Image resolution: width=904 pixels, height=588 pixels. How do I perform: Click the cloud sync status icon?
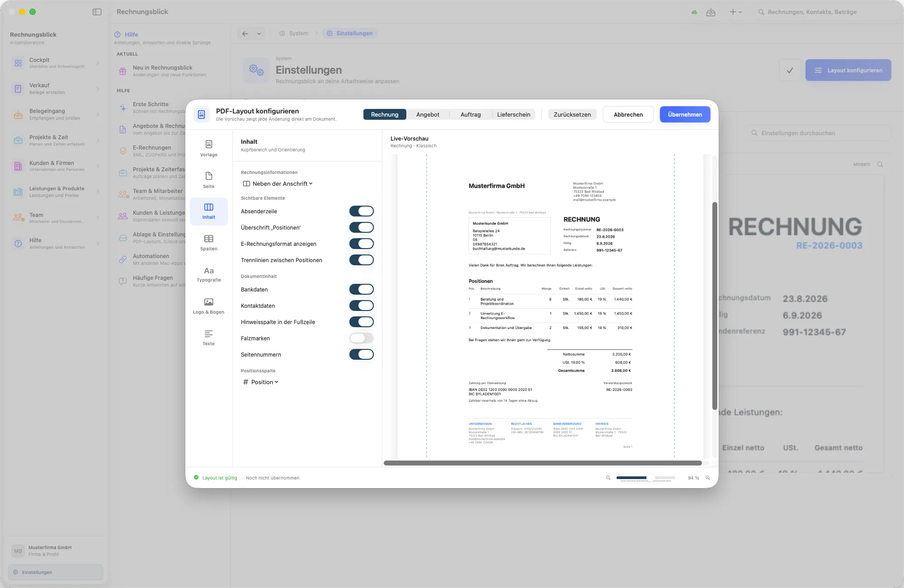[x=694, y=12]
